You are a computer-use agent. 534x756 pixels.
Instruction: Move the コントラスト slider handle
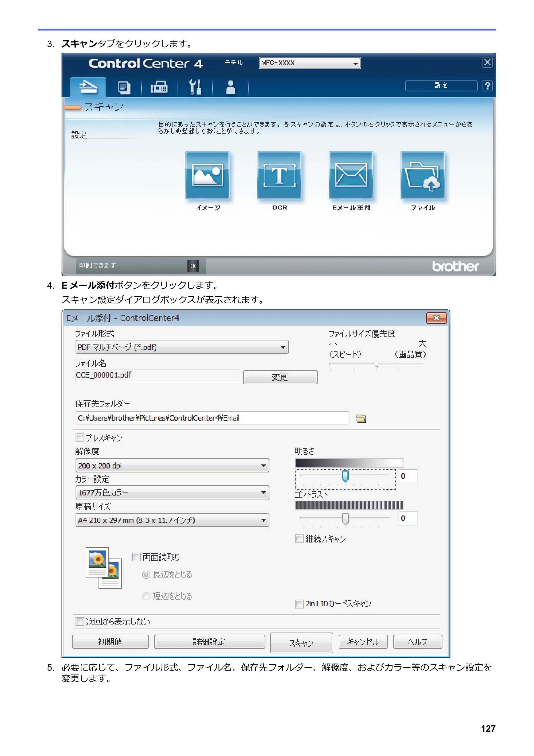(345, 519)
